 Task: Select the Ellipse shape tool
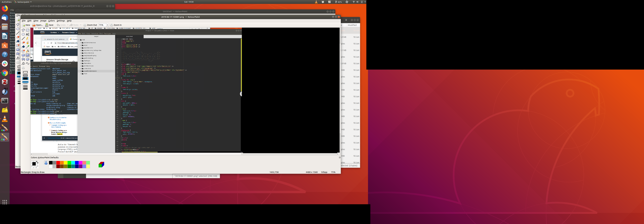[x=27, y=59]
